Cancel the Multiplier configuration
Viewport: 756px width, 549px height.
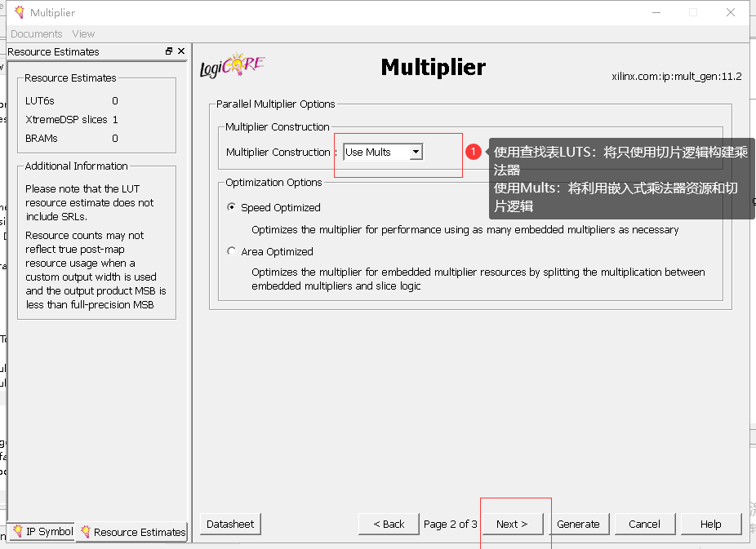tap(644, 523)
